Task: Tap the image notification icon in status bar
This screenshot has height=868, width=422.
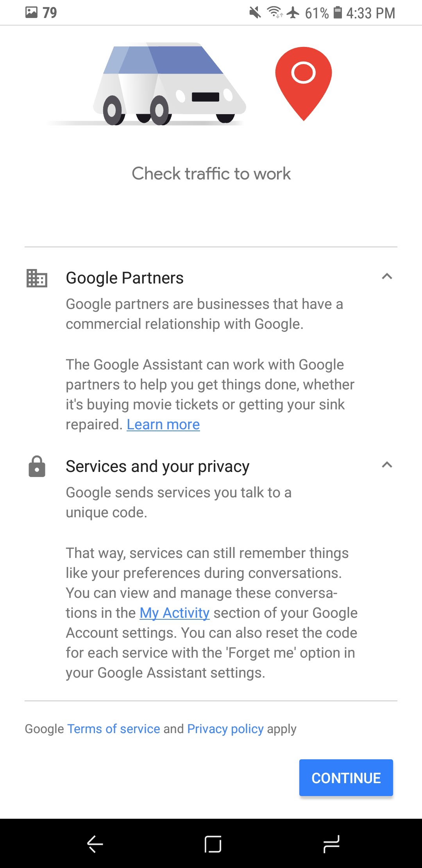Action: click(x=31, y=13)
